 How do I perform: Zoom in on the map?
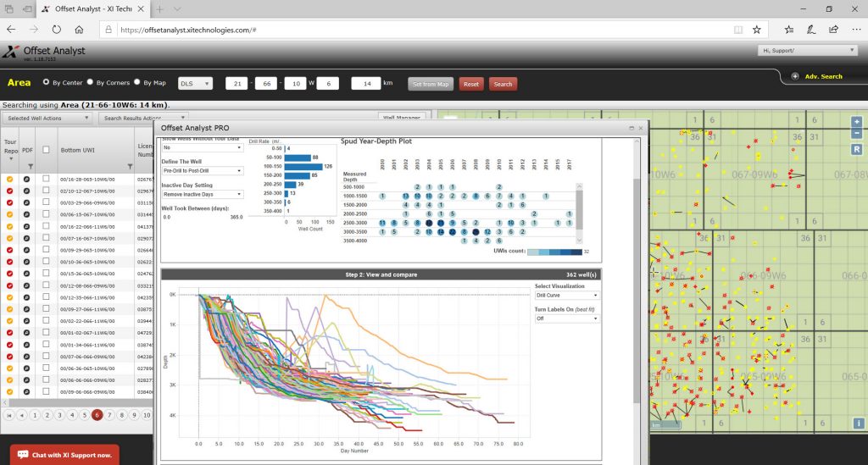tap(856, 122)
